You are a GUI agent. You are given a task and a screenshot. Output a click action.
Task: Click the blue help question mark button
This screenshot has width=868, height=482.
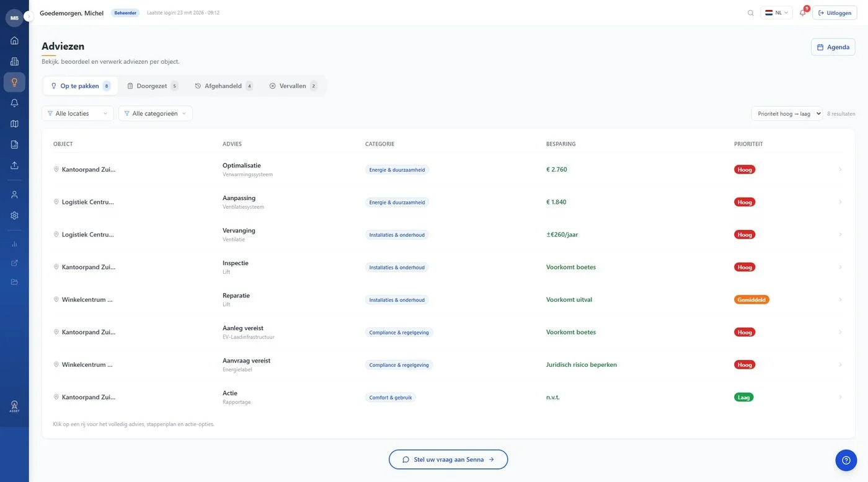click(846, 460)
